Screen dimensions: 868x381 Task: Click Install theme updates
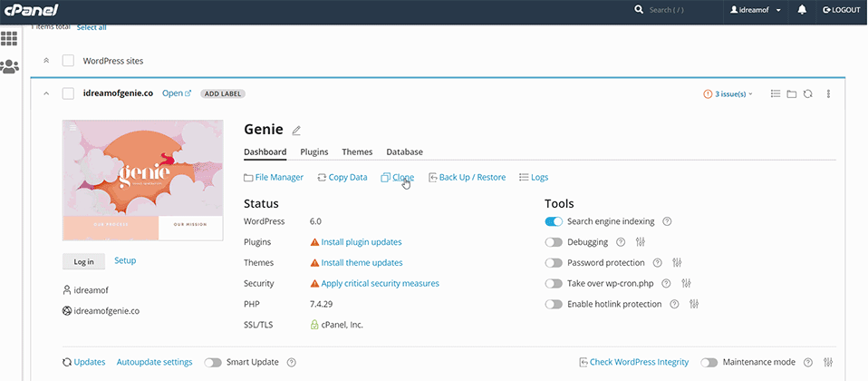[362, 262]
